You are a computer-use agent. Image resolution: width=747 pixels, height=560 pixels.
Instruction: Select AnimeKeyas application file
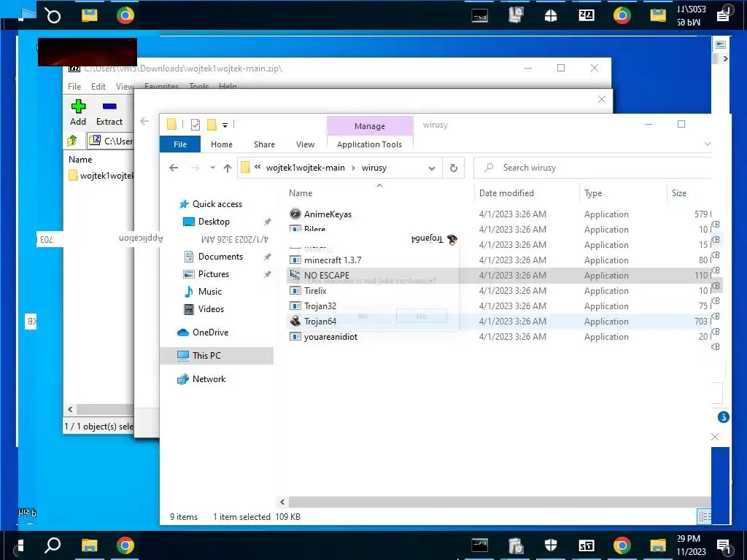pyautogui.click(x=328, y=214)
